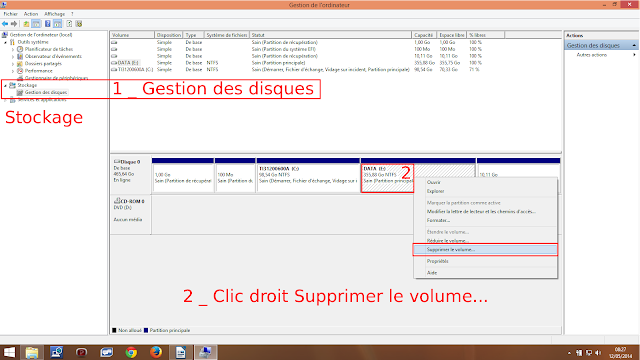Show hidden tray icons arrow
The image size is (640, 360).
pos(569,353)
